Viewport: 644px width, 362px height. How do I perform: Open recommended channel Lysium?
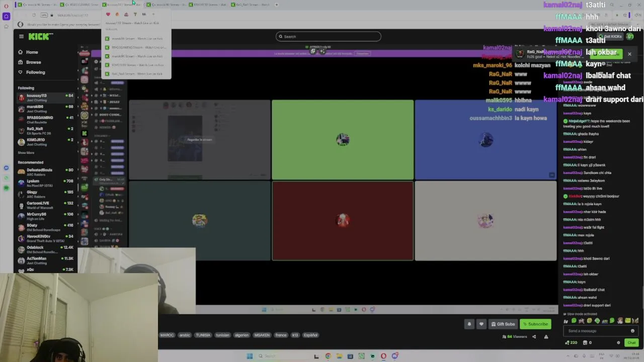[45, 183]
